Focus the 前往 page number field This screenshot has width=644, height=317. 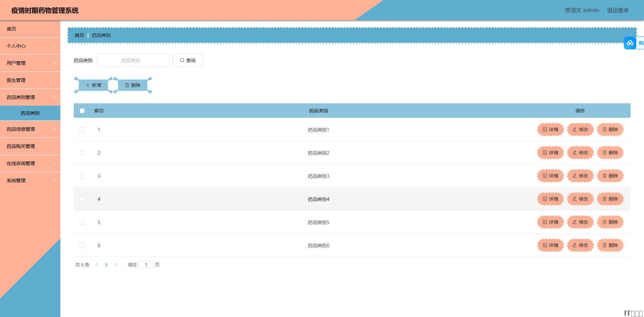[146, 265]
